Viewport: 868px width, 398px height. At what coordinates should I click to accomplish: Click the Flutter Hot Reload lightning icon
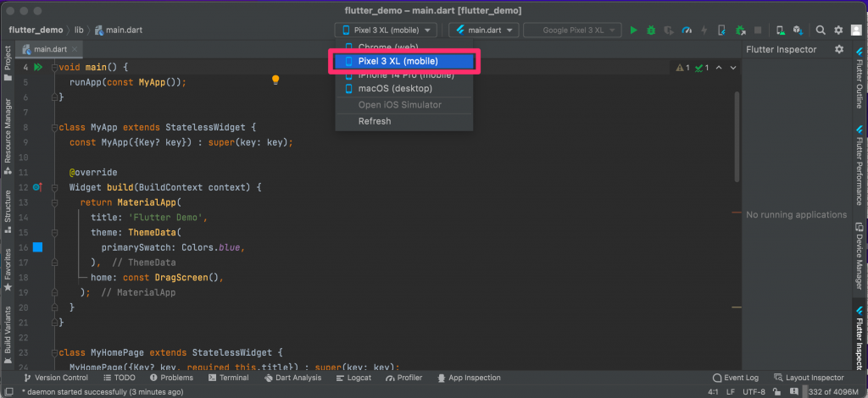pyautogui.click(x=704, y=30)
